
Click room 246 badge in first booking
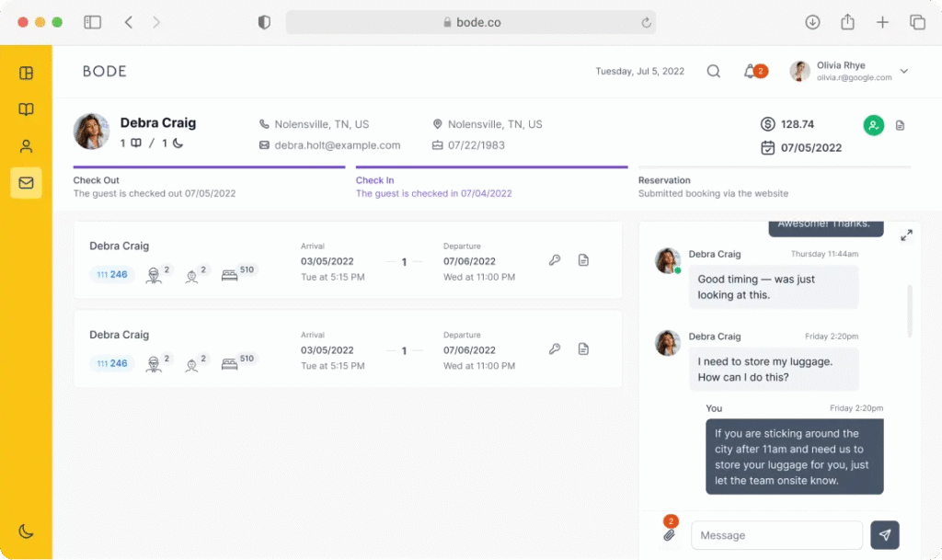click(111, 274)
